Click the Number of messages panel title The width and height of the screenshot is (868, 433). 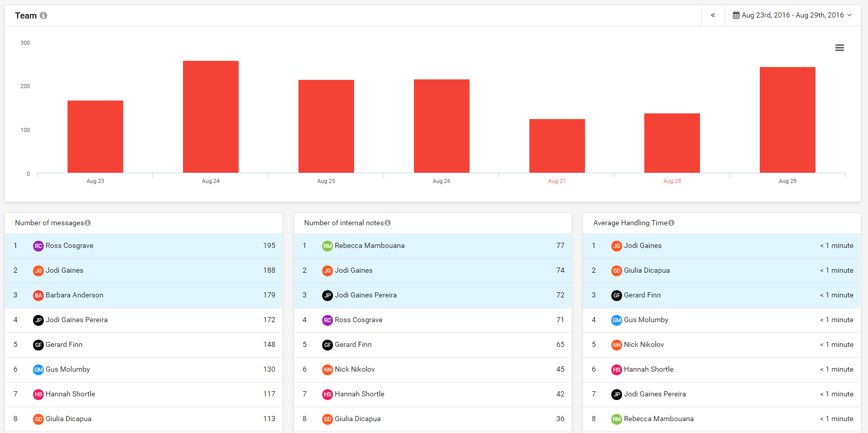[49, 223]
